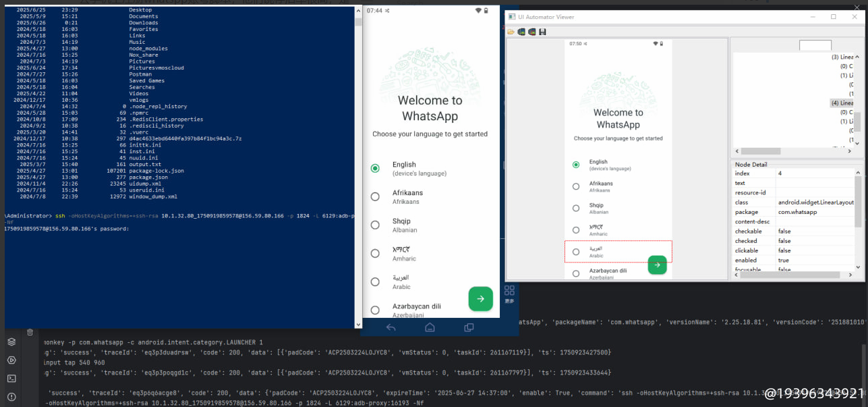Click the 'com.whatsapp' package value in Node Detail

pyautogui.click(x=797, y=212)
